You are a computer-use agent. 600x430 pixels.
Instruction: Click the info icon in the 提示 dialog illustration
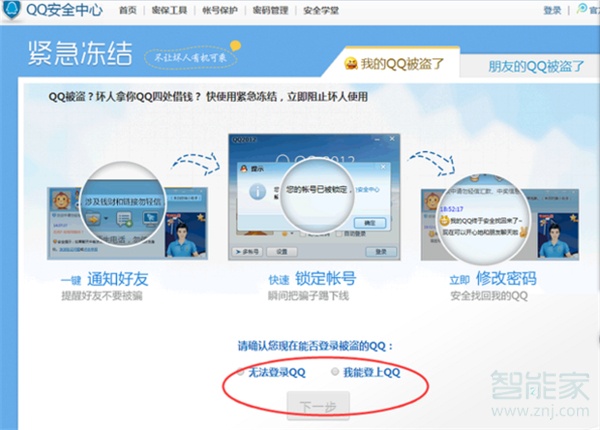click(258, 191)
